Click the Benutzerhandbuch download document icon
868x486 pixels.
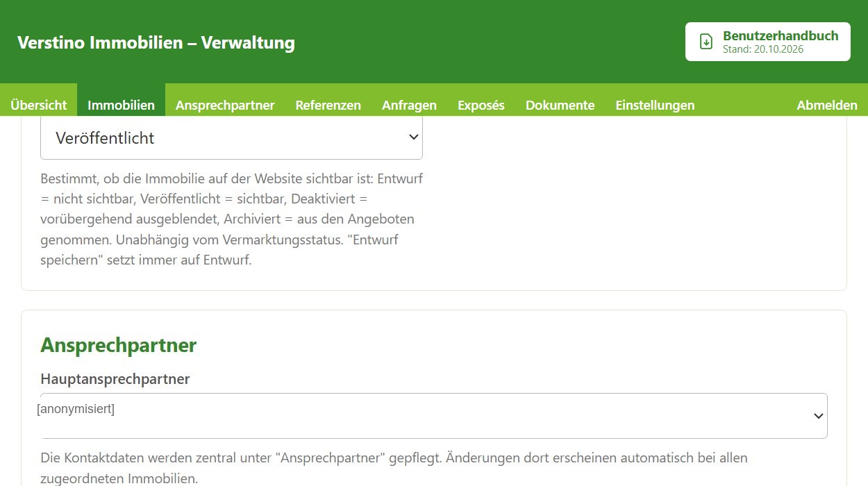[706, 42]
